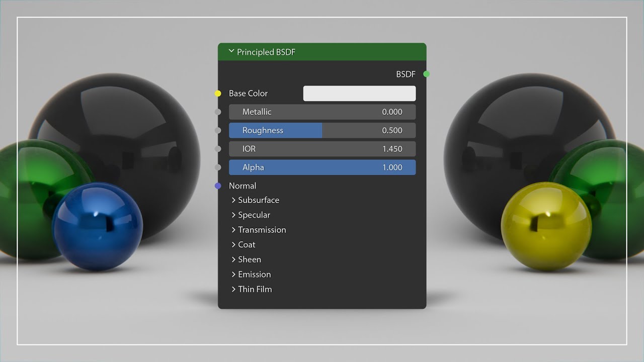Viewport: 644px width, 362px height.
Task: Click the green BSDF output socket
Action: pos(427,74)
